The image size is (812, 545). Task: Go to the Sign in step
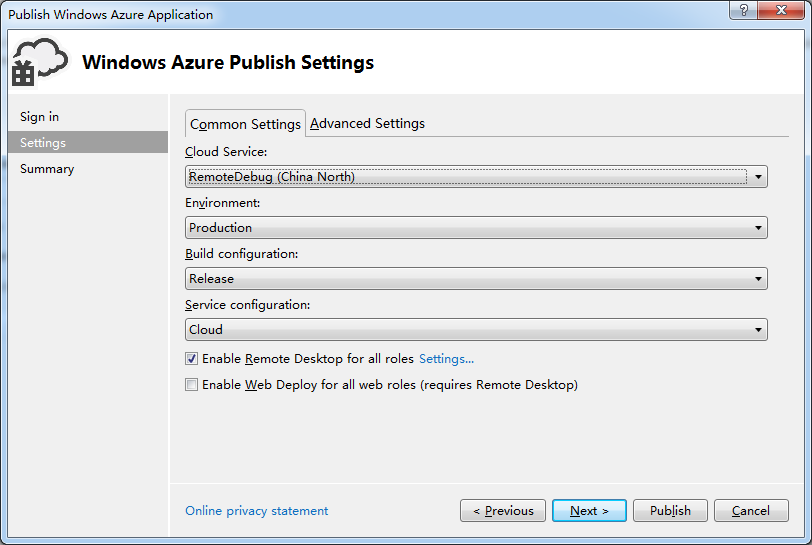(39, 117)
